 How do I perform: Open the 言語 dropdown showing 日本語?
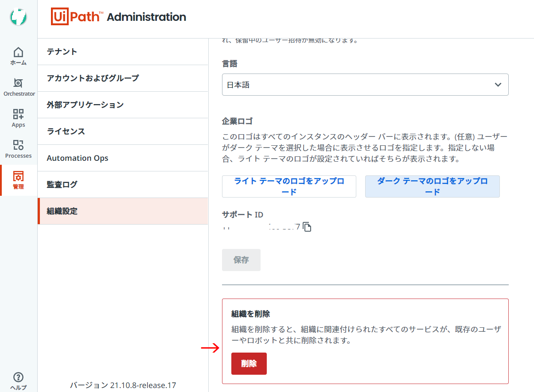pyautogui.click(x=365, y=85)
